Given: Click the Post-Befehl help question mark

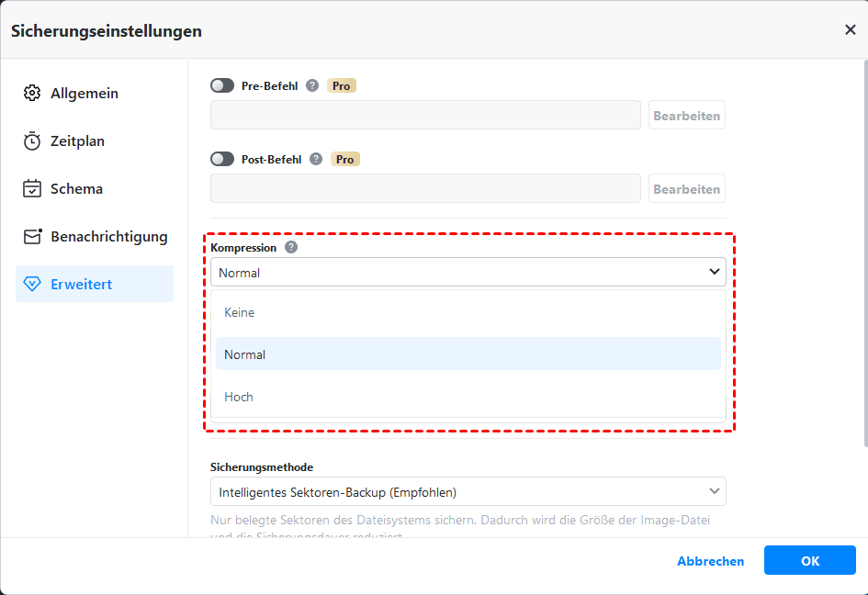Looking at the screenshot, I should 316,159.
